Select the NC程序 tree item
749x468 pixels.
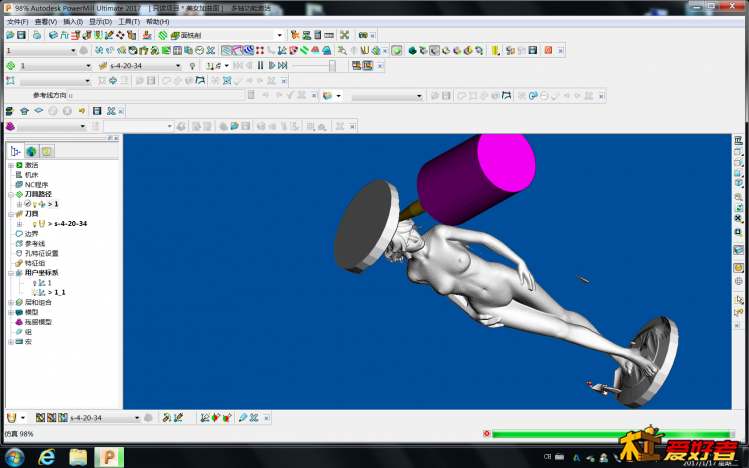(x=36, y=185)
